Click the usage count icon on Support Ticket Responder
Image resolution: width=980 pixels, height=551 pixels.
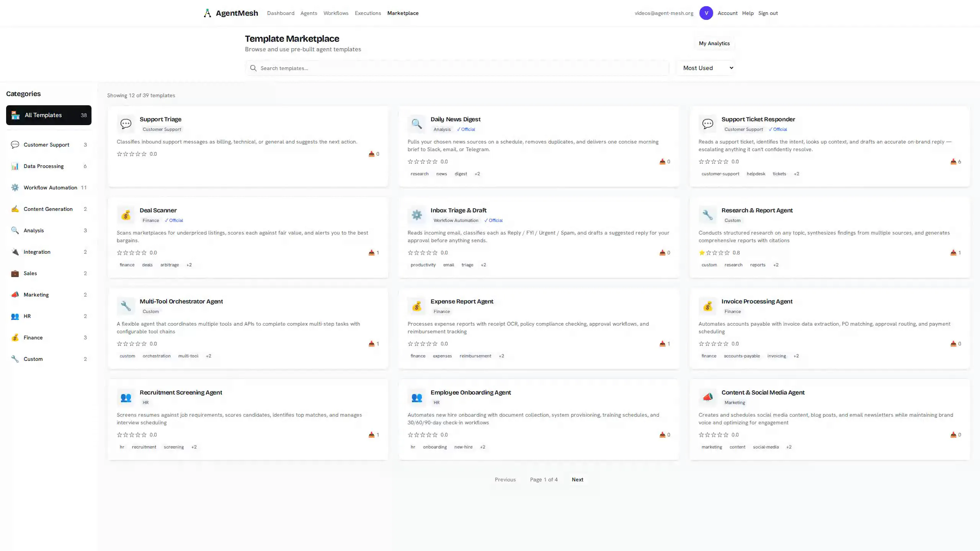(953, 161)
